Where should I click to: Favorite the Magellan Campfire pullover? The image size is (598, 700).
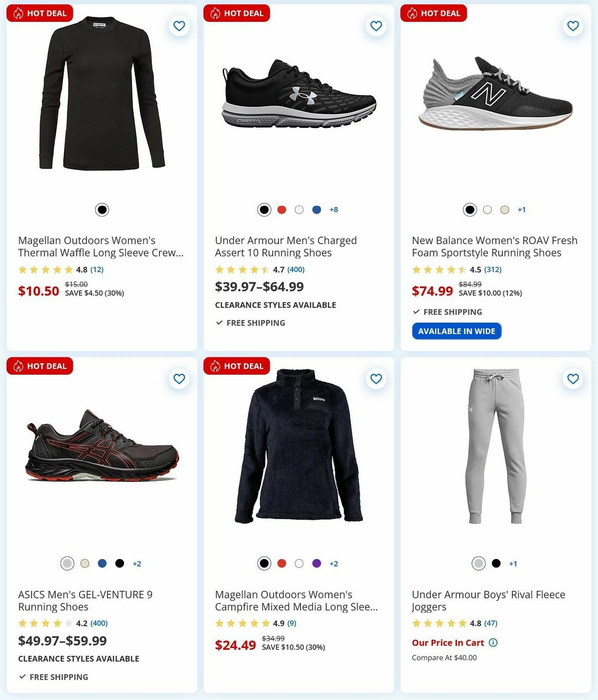375,379
